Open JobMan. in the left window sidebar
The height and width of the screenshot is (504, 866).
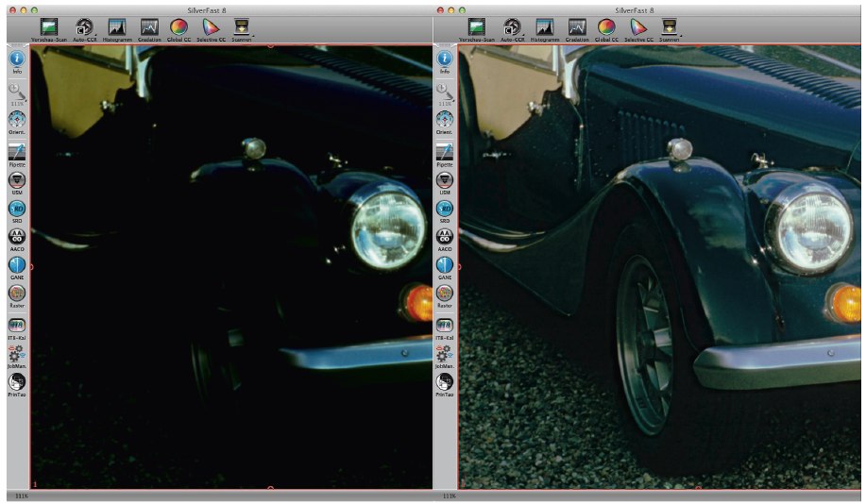[x=17, y=353]
